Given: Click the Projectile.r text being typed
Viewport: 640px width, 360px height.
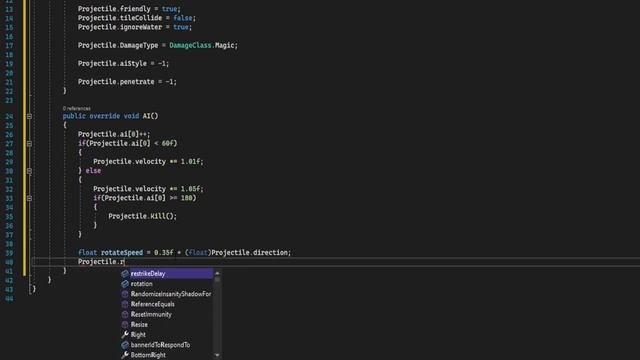Looking at the screenshot, I should point(101,262).
